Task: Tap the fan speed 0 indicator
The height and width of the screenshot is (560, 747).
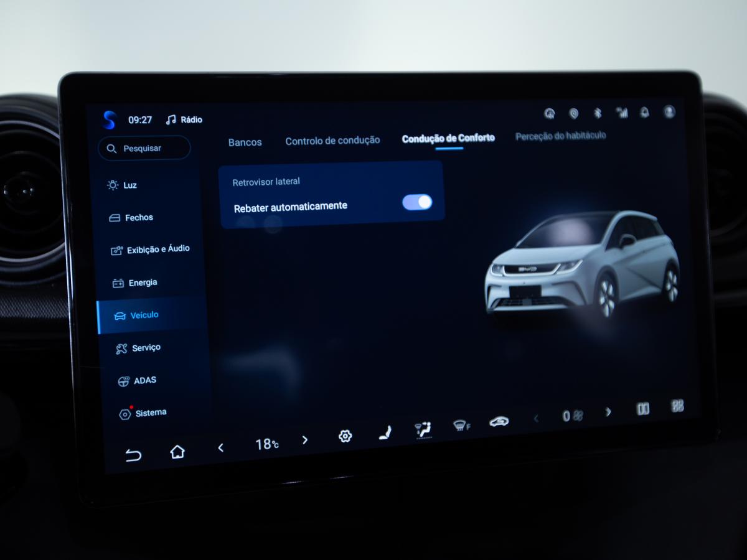Action: tap(573, 416)
